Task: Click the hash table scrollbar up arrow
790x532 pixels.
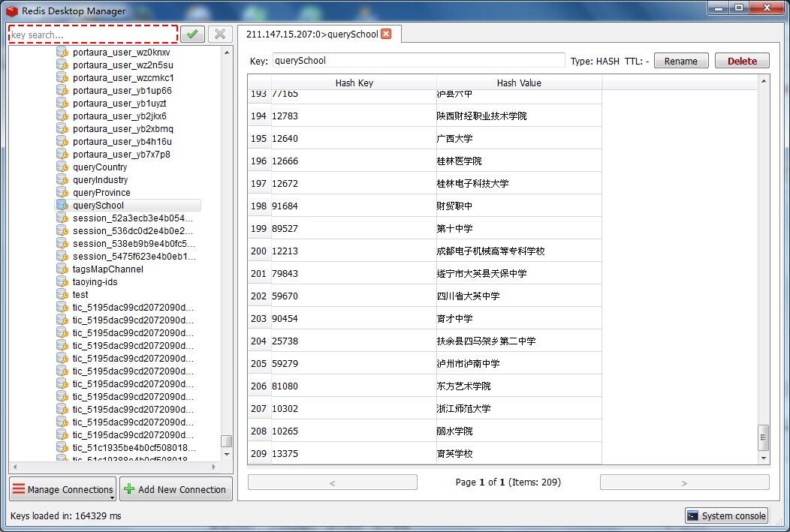Action: [763, 81]
